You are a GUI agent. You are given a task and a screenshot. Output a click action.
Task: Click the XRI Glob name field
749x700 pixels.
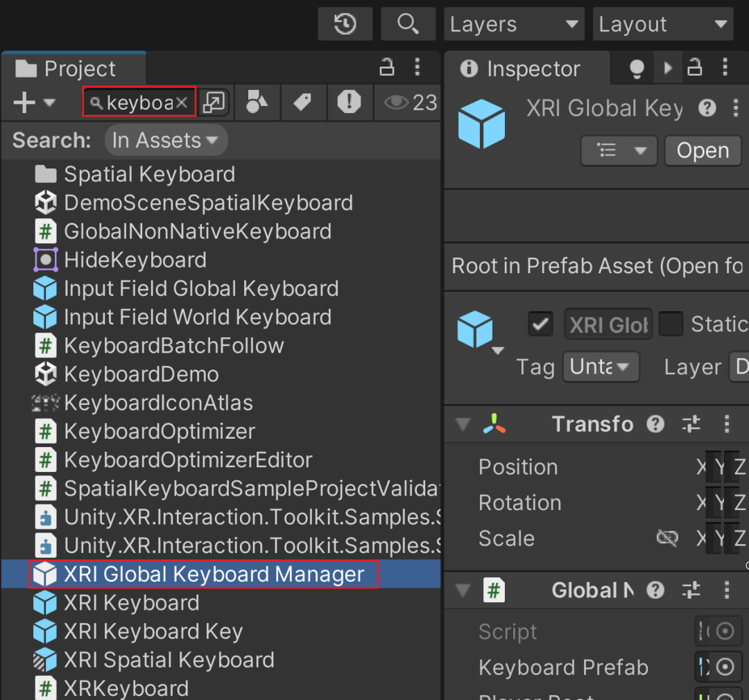coord(608,324)
